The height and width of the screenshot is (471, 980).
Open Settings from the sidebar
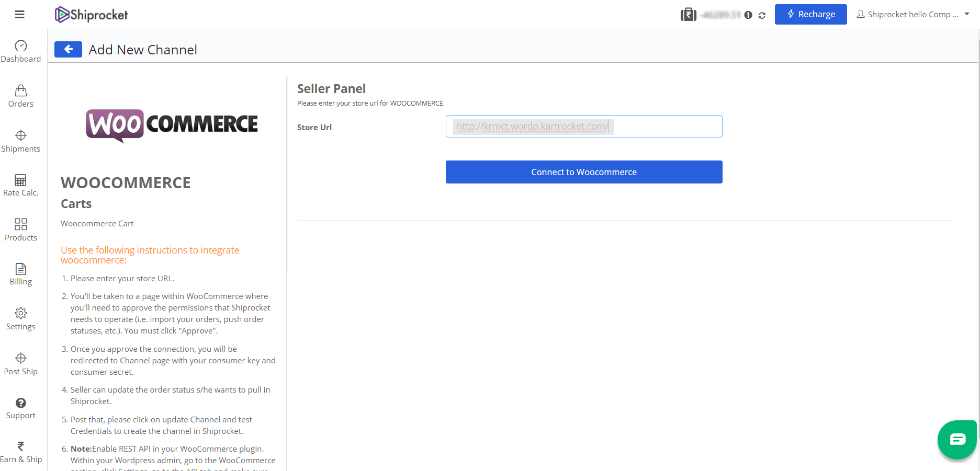point(20,318)
